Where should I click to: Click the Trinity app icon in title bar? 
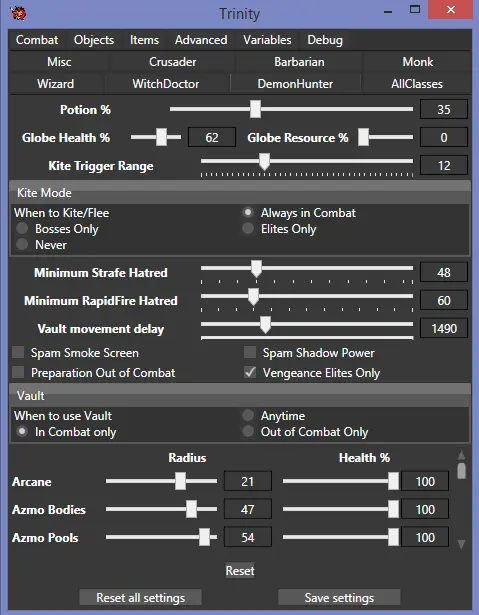tap(18, 13)
